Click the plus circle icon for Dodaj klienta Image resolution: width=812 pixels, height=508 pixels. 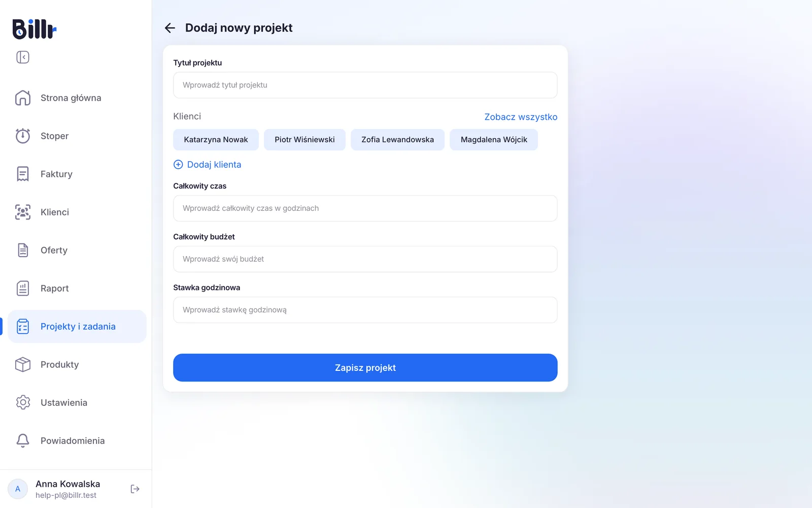pos(178,165)
